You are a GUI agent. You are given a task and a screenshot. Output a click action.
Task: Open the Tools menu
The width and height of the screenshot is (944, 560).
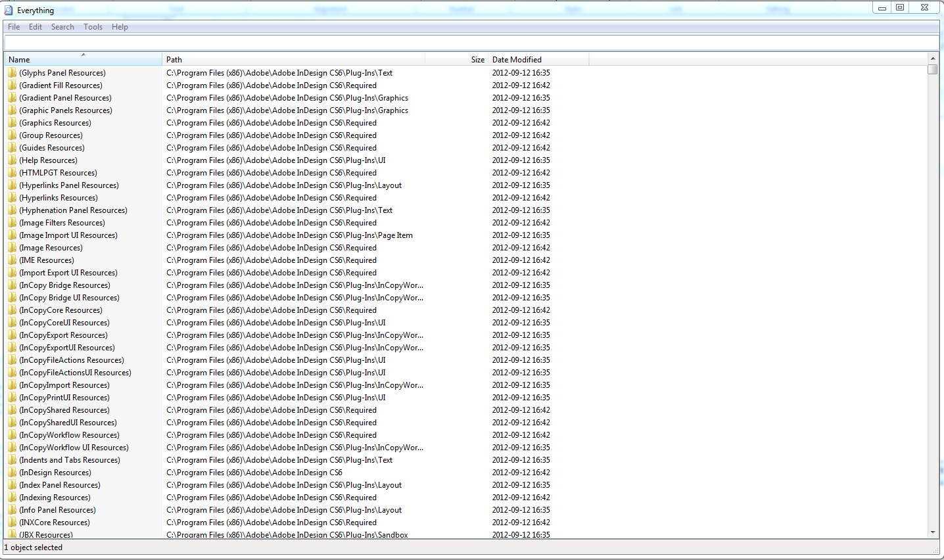click(x=93, y=27)
